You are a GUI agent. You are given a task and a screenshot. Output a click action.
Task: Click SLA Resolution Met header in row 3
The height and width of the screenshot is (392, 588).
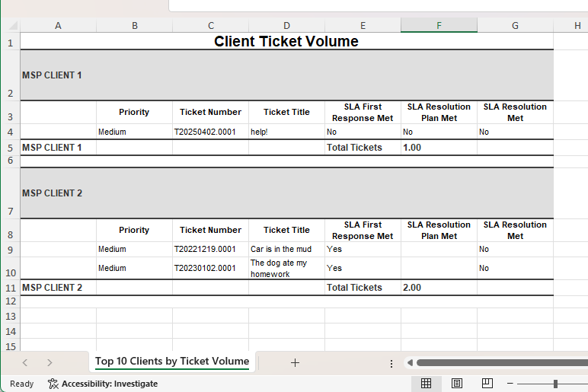coord(515,112)
